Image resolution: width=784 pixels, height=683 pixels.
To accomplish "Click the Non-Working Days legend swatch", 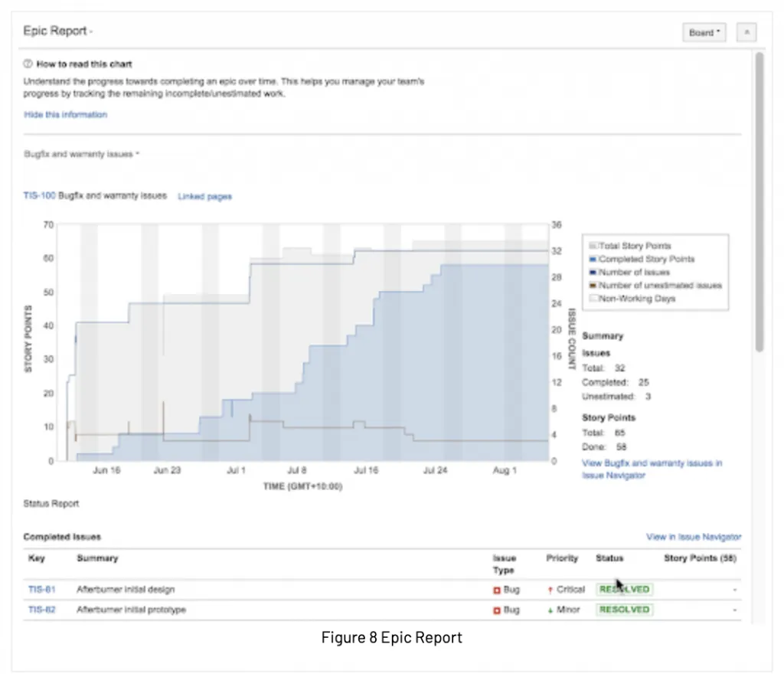I will pyautogui.click(x=593, y=299).
